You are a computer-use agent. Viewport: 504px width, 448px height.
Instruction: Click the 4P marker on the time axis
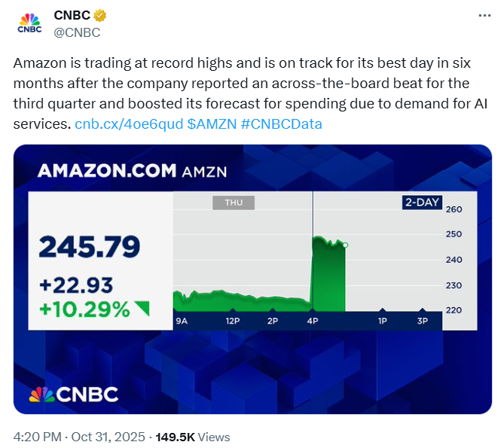tap(313, 321)
